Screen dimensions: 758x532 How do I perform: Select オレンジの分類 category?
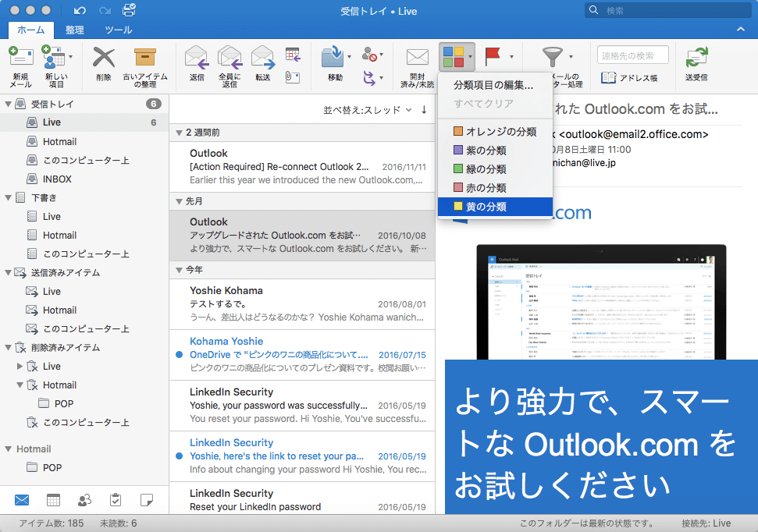[495, 131]
